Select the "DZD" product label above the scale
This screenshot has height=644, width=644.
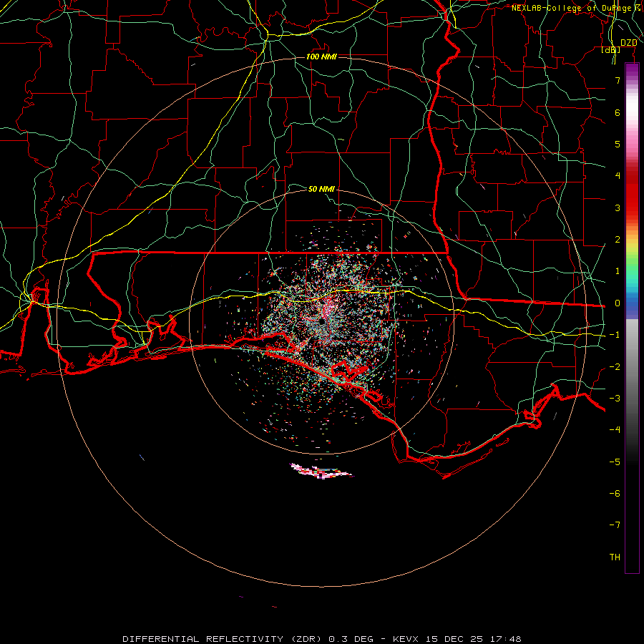tap(629, 43)
